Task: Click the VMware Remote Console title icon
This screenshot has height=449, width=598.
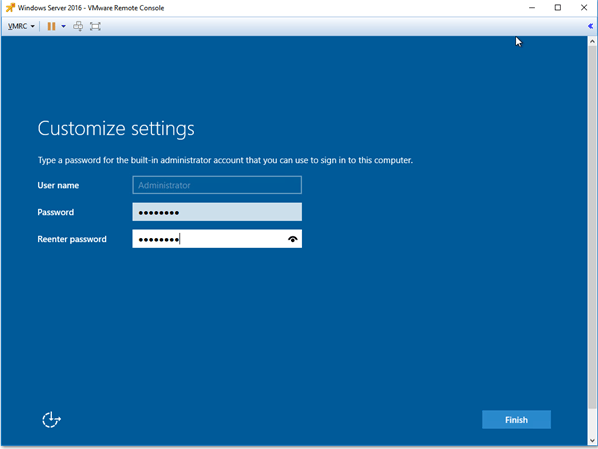Action: pyautogui.click(x=10, y=8)
